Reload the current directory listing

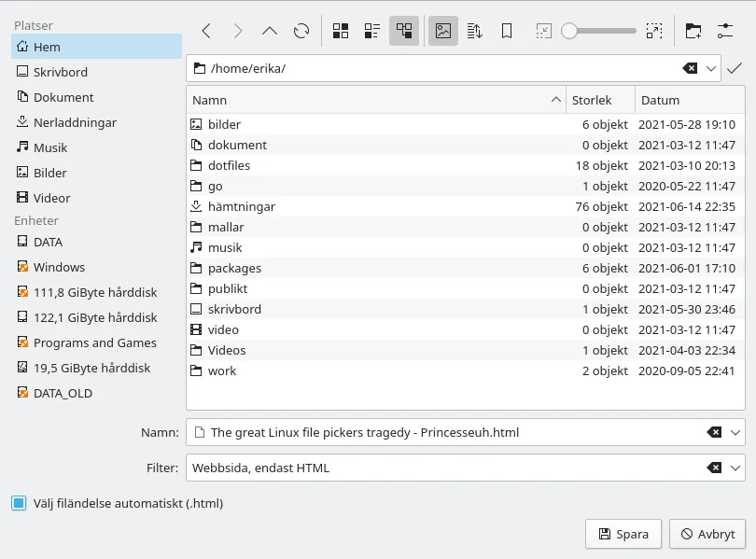point(301,30)
